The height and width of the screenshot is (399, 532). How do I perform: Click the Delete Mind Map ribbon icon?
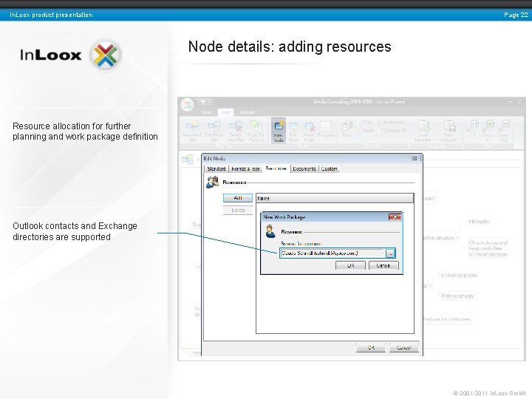235,131
